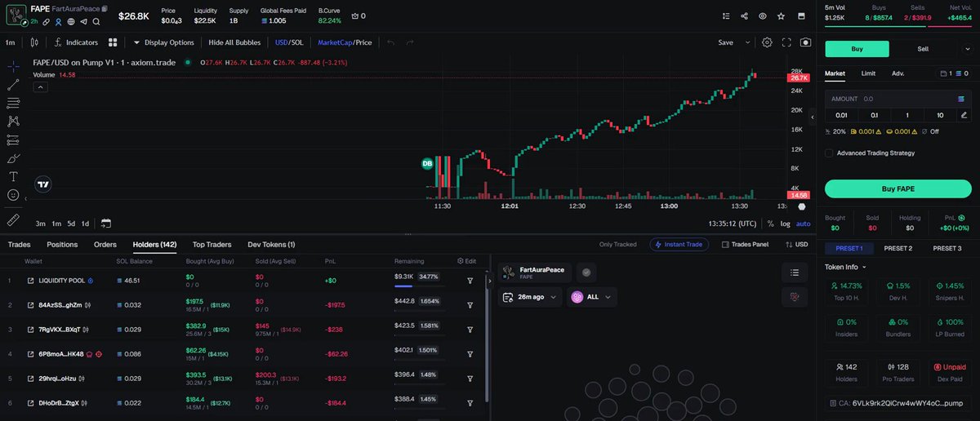Toggle log scale on chart
This screenshot has width=980, height=421.
pos(786,223)
